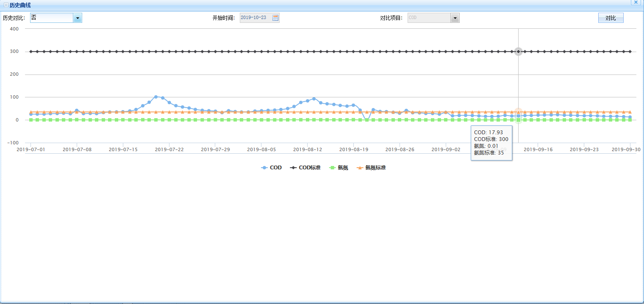644x304 pixels.
Task: Click the panel icon beside 历史曲线 title
Action: (x=6, y=5)
